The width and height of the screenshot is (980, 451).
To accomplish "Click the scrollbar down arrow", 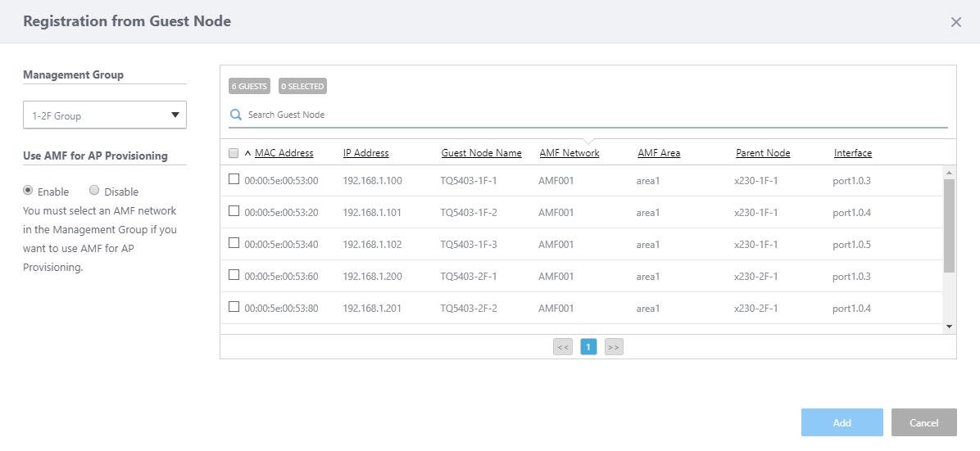I will [x=949, y=326].
